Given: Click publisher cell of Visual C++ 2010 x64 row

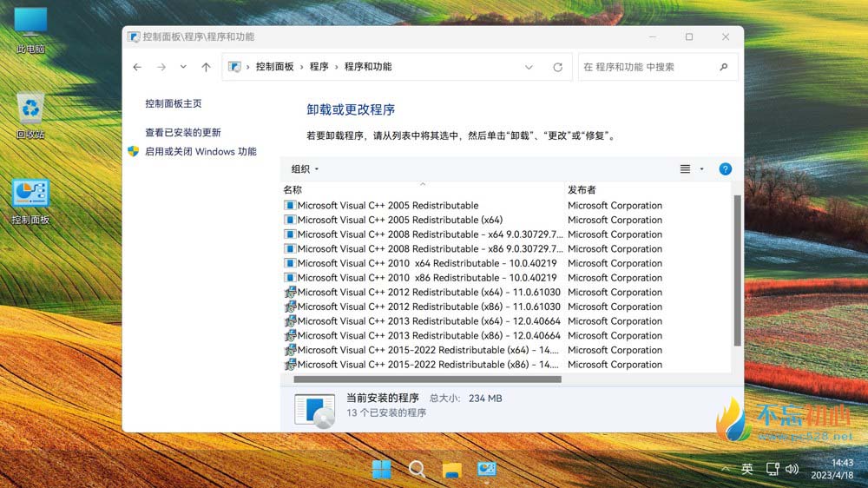Looking at the screenshot, I should click(x=615, y=263).
